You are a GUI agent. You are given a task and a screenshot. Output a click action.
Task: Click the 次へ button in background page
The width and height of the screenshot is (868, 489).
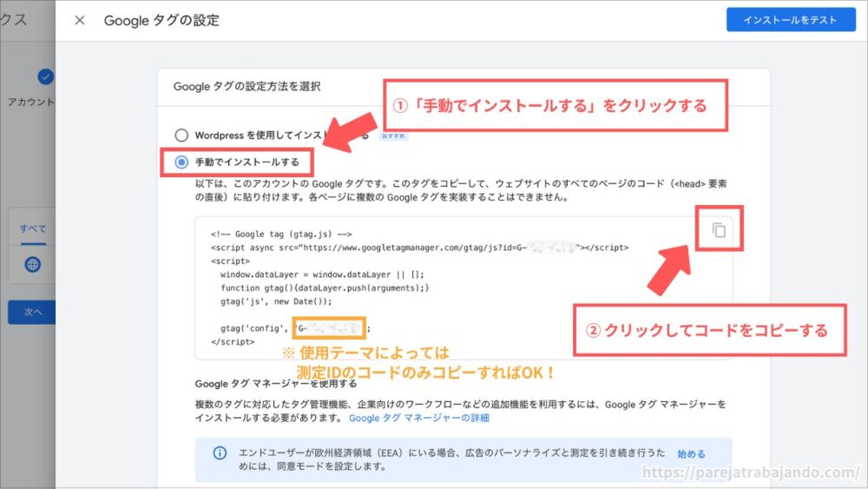pos(31,313)
